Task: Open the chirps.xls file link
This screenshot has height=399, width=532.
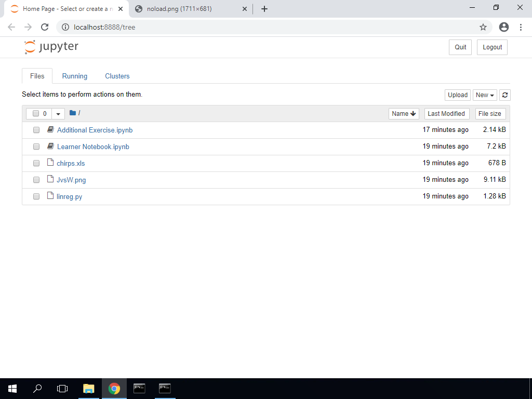Action: 71,163
